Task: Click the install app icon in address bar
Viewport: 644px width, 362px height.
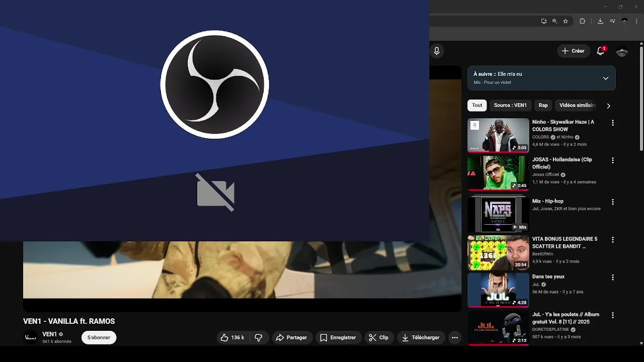Action: 544,21
